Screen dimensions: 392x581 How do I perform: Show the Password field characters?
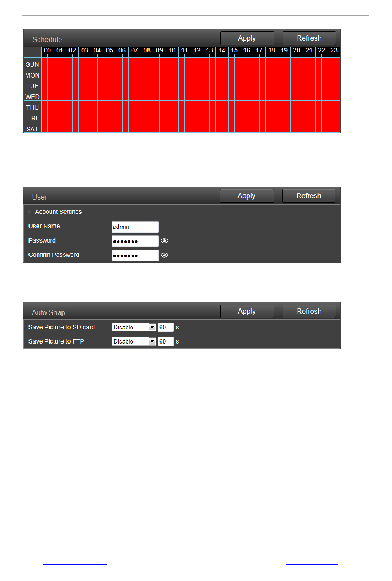[x=164, y=241]
